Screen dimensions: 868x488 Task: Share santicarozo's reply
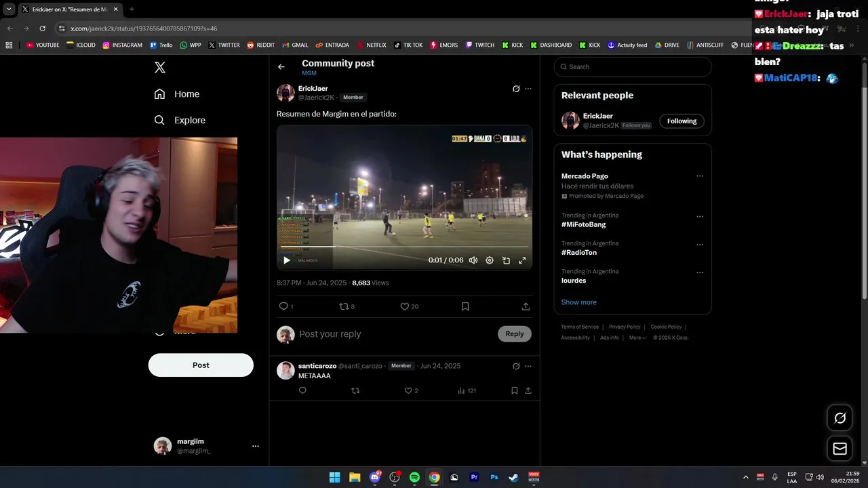tap(528, 390)
